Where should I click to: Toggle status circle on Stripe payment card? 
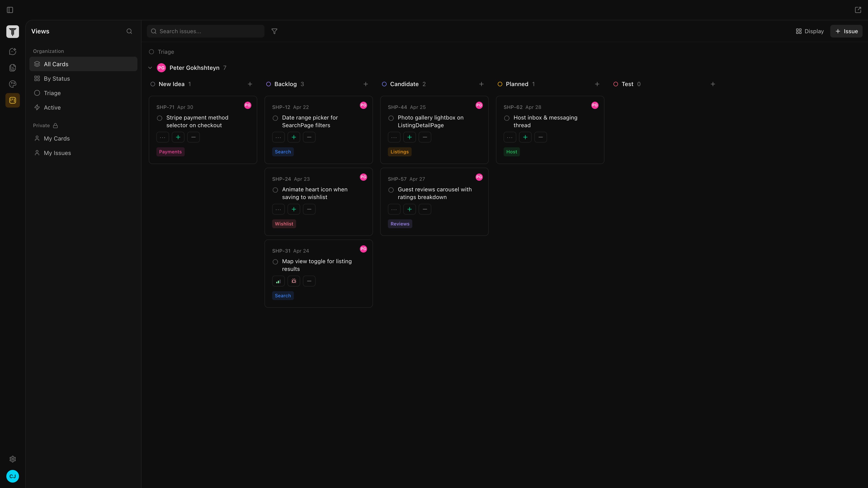160,118
